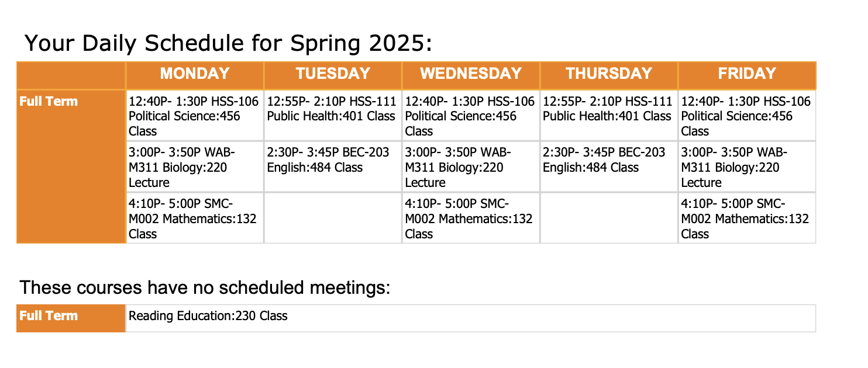Select Monday's Mathematics:132 class cell
Screen dimensions: 868x368
(x=192, y=218)
